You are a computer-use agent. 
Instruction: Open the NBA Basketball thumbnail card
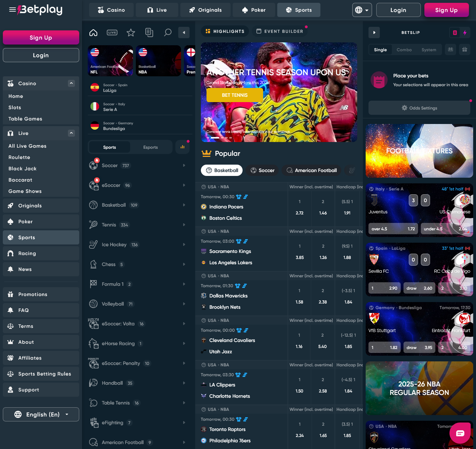(x=158, y=60)
